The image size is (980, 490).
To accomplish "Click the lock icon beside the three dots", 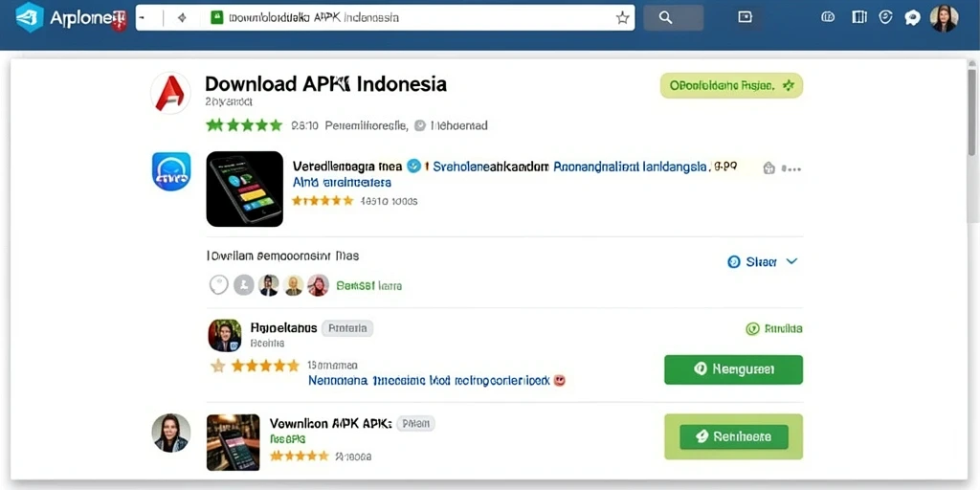I will [769, 168].
